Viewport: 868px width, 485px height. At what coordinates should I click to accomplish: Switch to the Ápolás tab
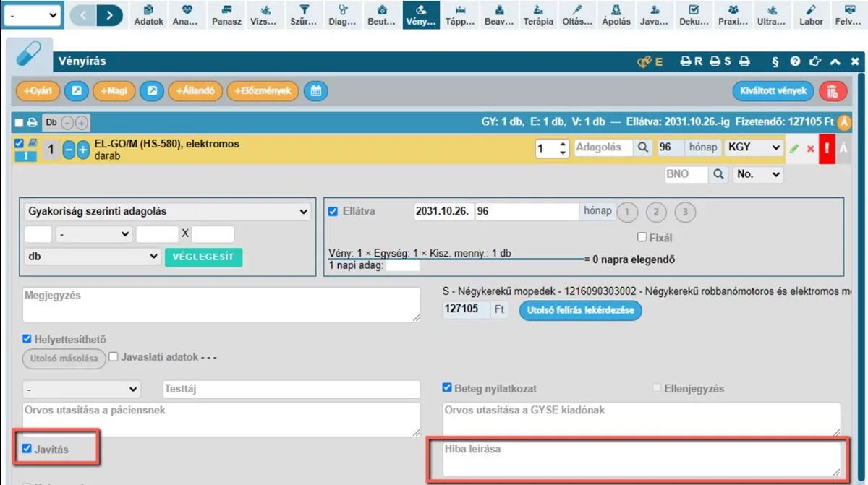pos(616,14)
